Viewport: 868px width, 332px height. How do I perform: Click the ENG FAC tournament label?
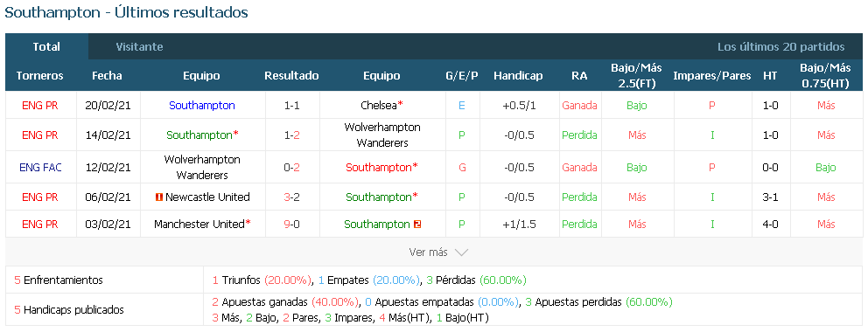(x=40, y=168)
